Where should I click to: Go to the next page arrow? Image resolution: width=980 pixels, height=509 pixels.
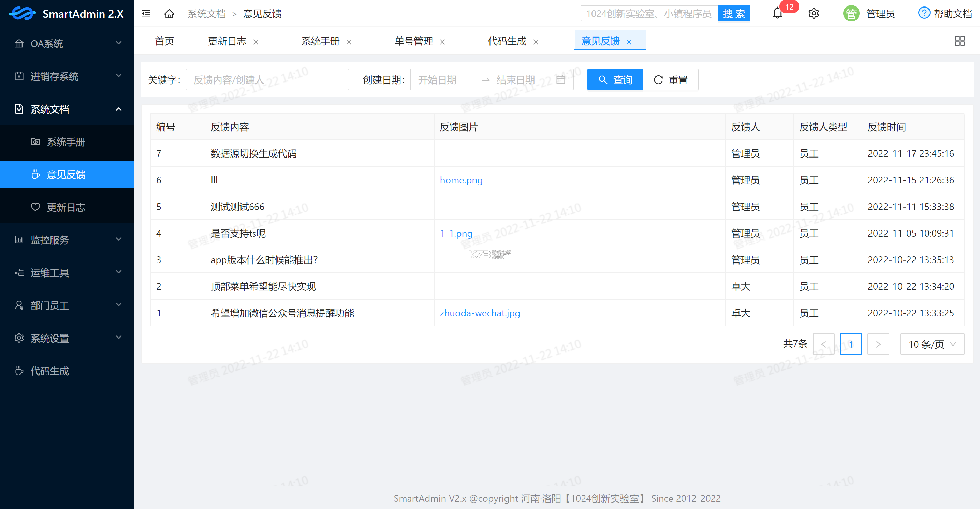click(x=878, y=344)
